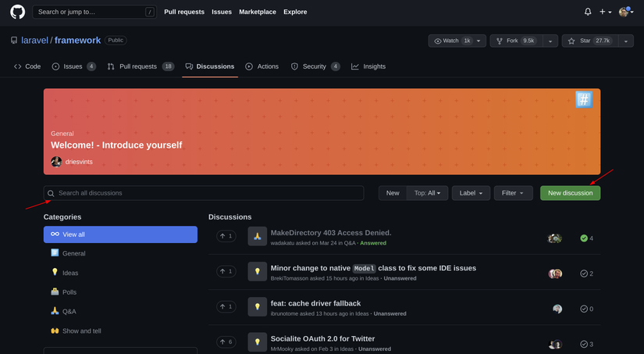The width and height of the screenshot is (644, 354).
Task: Click the lightbulb icon beside Minor change
Action: pos(258,271)
